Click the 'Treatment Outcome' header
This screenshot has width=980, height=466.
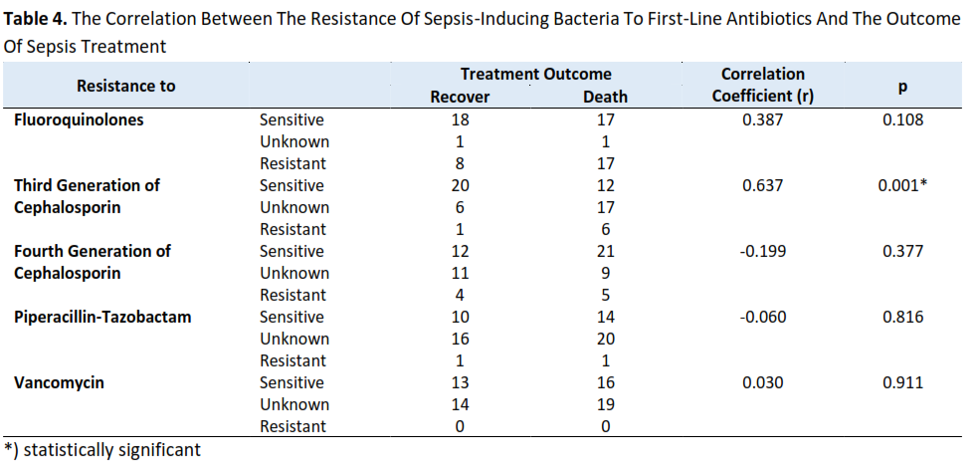coord(535,75)
